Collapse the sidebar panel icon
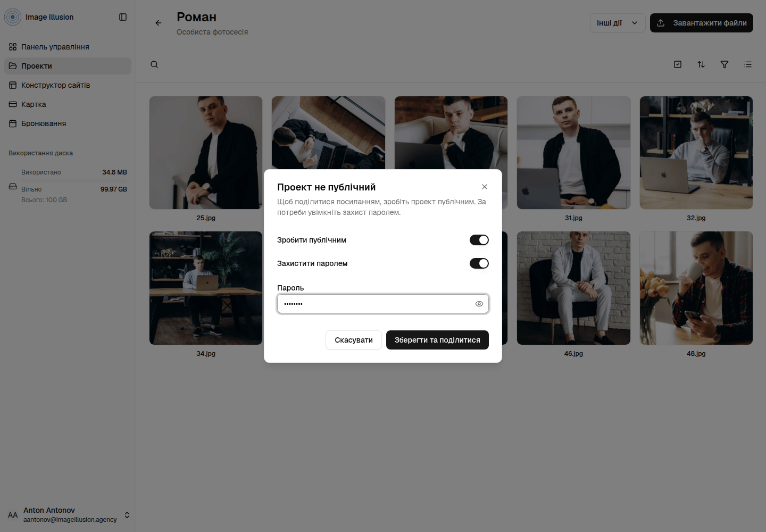Image resolution: width=766 pixels, height=532 pixels. 123,17
